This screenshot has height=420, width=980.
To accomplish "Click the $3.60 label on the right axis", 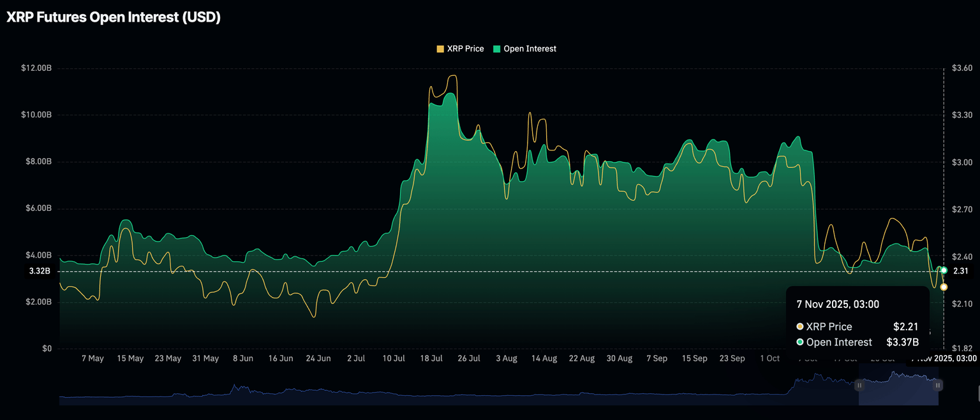I will pos(961,68).
